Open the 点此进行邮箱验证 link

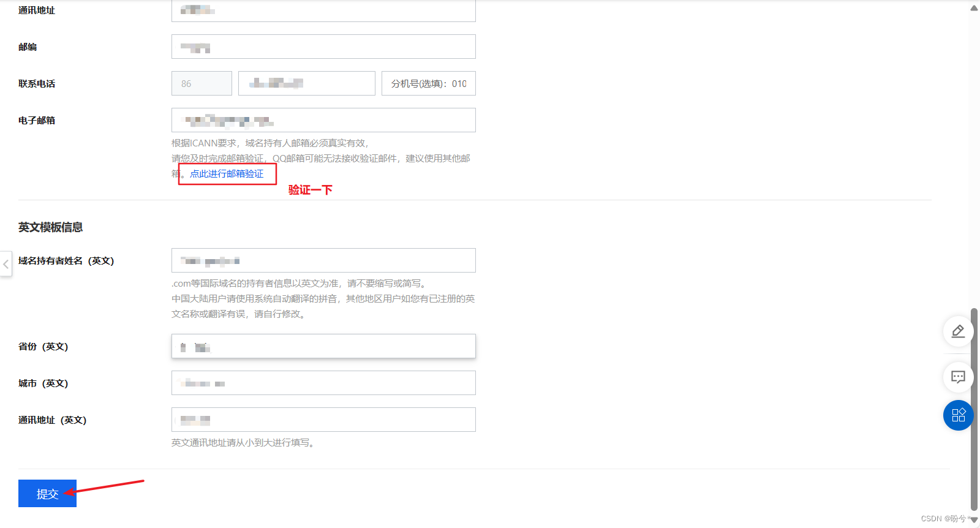click(x=227, y=174)
